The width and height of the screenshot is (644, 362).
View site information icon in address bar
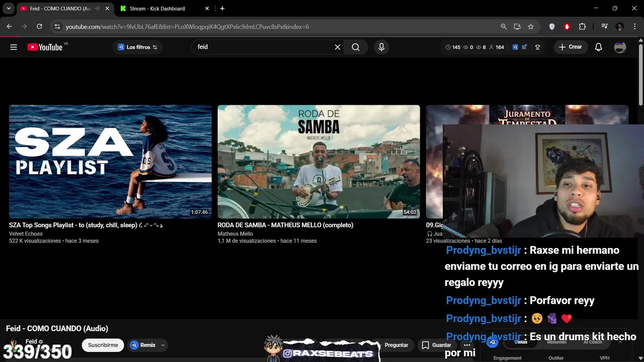(x=57, y=27)
